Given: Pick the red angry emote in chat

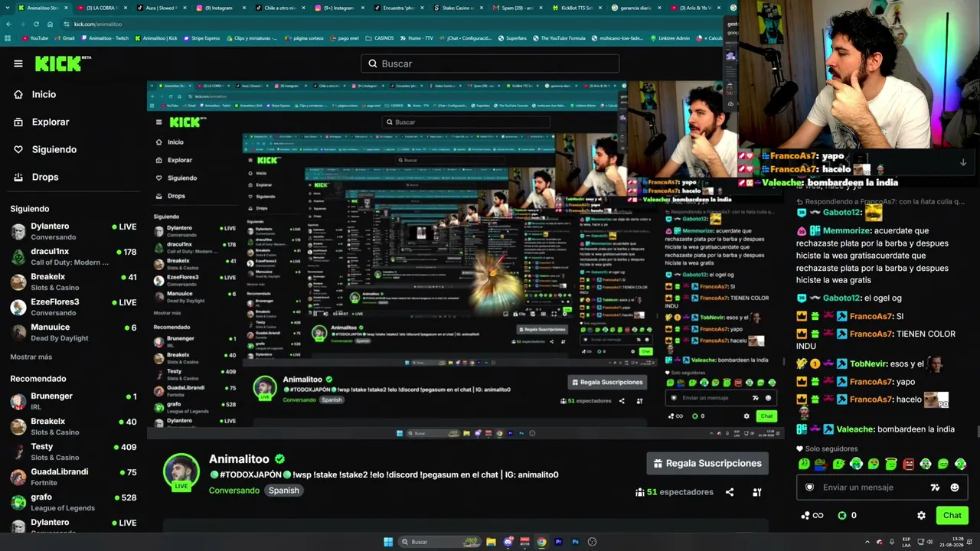Looking at the screenshot, I should coord(909,464).
